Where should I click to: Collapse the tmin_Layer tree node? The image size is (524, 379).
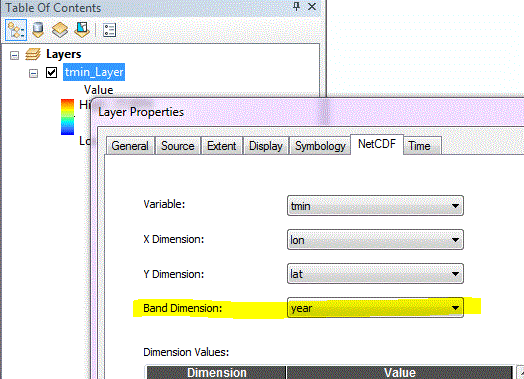point(33,73)
